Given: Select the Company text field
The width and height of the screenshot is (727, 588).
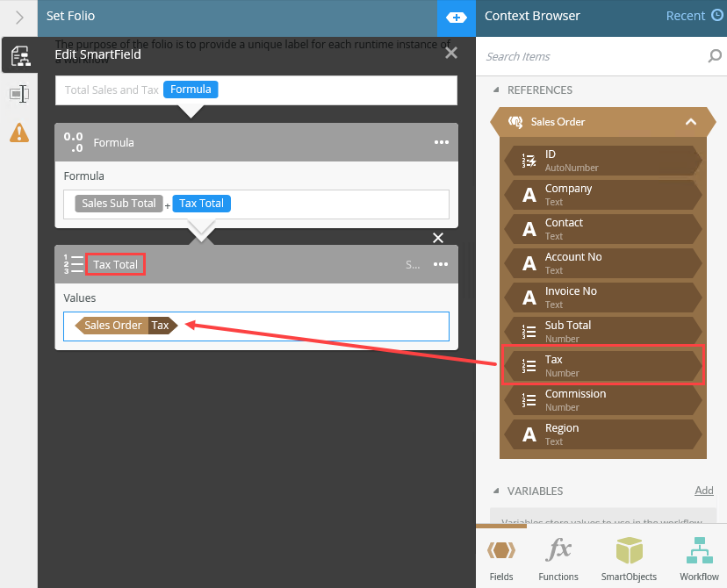Looking at the screenshot, I should tap(602, 195).
